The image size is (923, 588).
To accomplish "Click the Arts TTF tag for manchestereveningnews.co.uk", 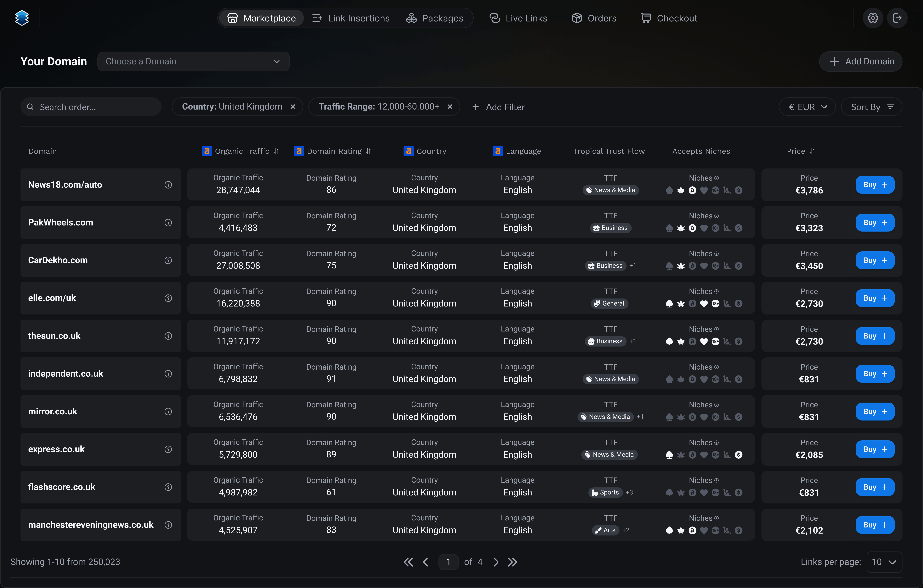I will [605, 530].
